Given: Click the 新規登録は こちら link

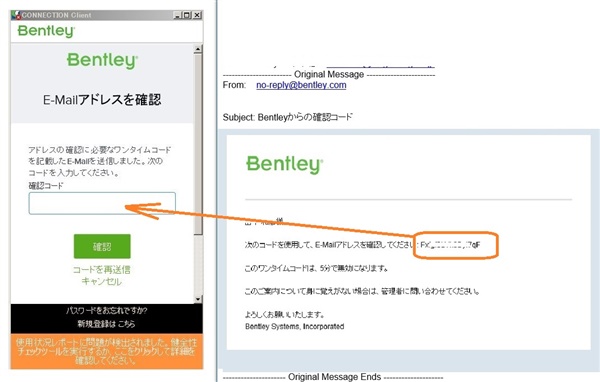Looking at the screenshot, I should pyautogui.click(x=106, y=324).
